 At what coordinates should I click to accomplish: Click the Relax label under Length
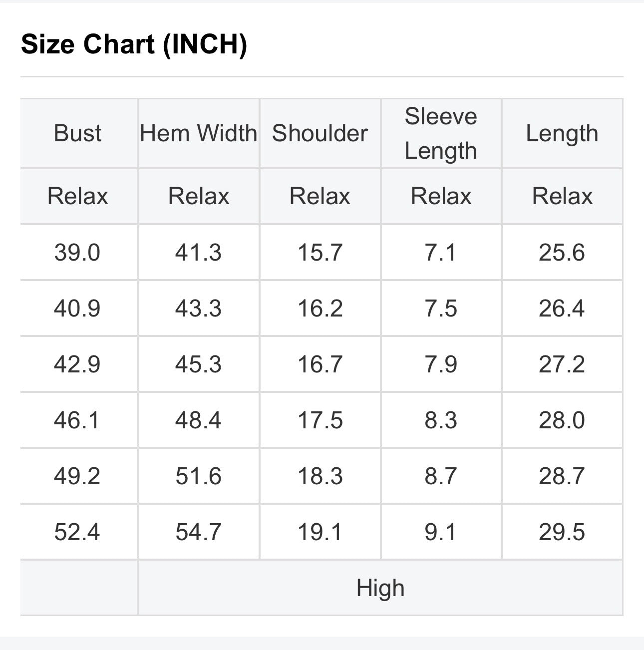coord(562,196)
